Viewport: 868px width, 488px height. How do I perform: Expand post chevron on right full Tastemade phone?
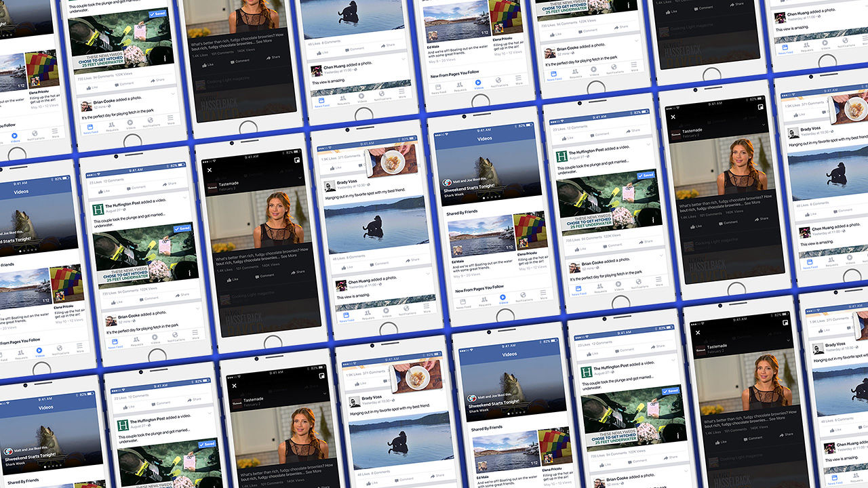pos(764,125)
